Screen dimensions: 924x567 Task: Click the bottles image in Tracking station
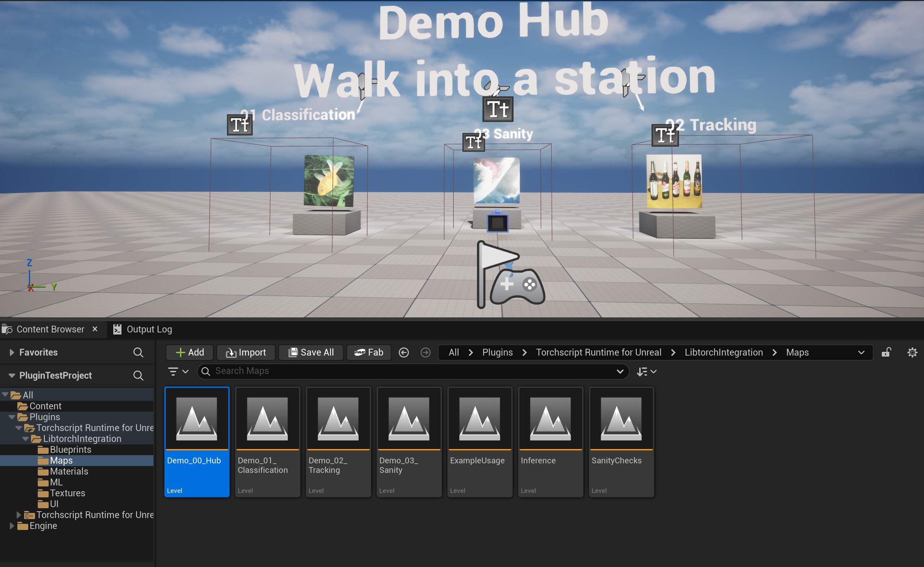point(674,181)
